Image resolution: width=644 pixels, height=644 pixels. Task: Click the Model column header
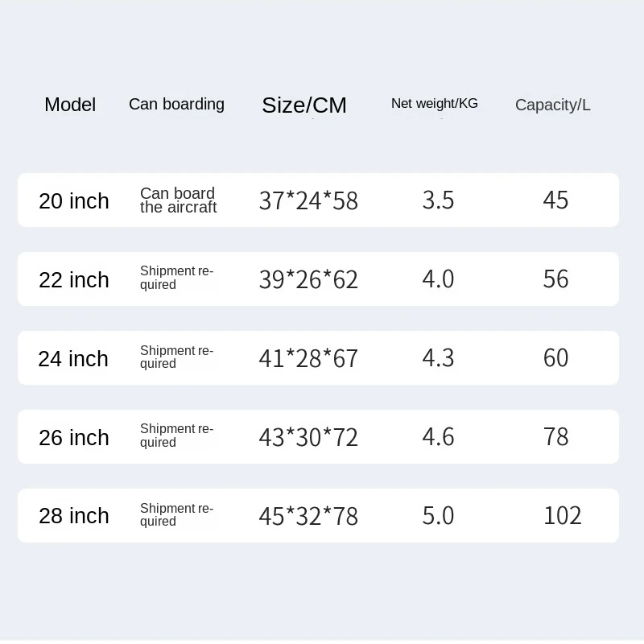[x=70, y=105]
